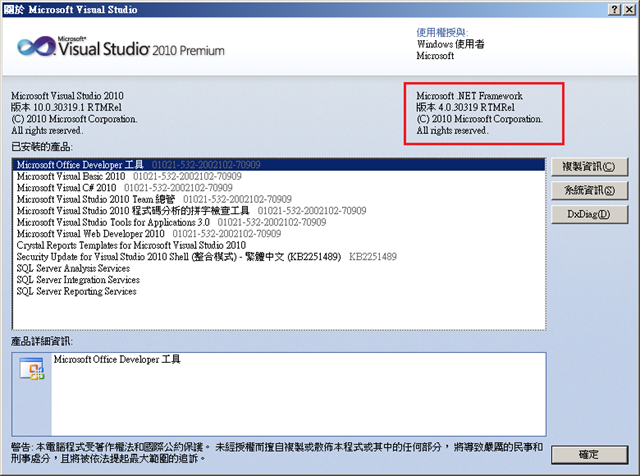The width and height of the screenshot is (640, 476).
Task: Click the Windows 使用者 licensed user text
Action: click(451, 44)
